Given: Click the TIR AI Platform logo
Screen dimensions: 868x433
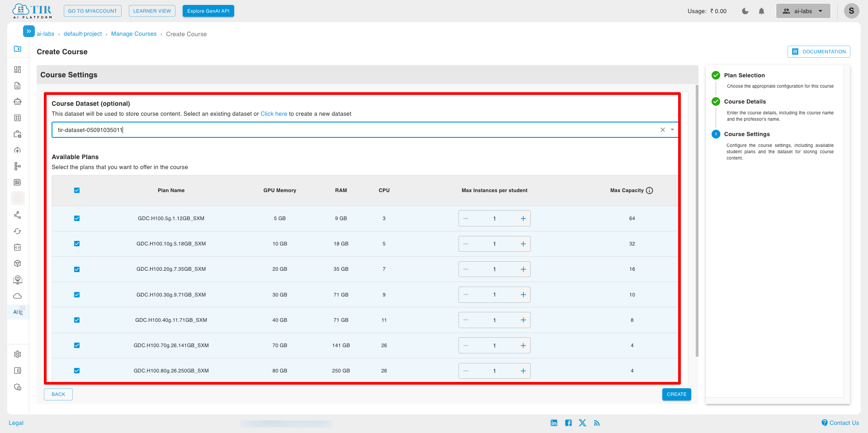Looking at the screenshot, I should [x=32, y=11].
